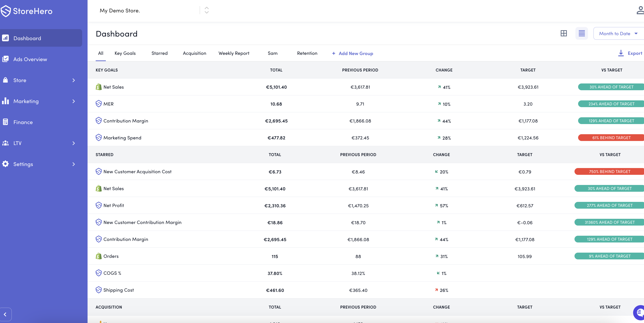Image resolution: width=644 pixels, height=323 pixels.
Task: Click the Shopify icon beside Orders
Action: point(99,256)
